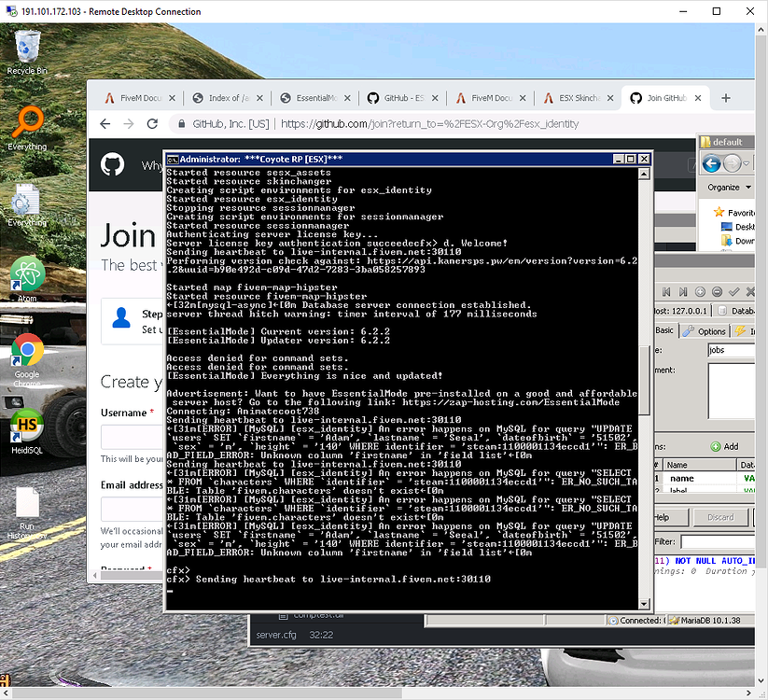Switch to the Options tab in HeidiSQL

coord(711,330)
